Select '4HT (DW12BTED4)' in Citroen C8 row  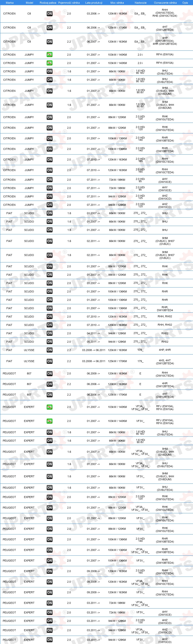(165, 28)
